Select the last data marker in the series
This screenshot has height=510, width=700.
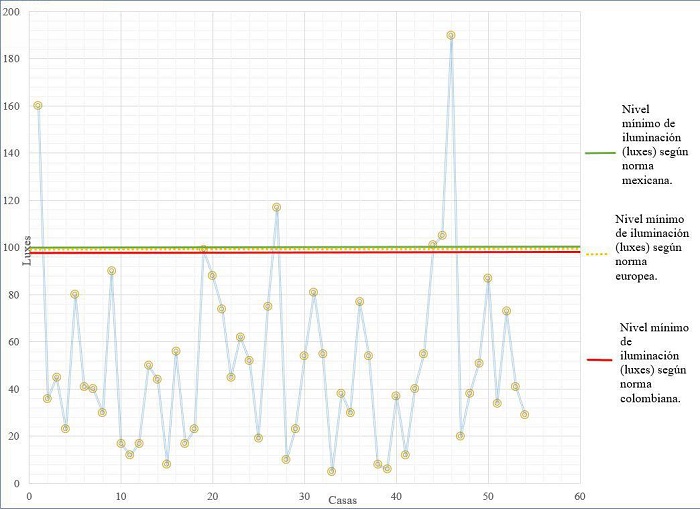(524, 414)
